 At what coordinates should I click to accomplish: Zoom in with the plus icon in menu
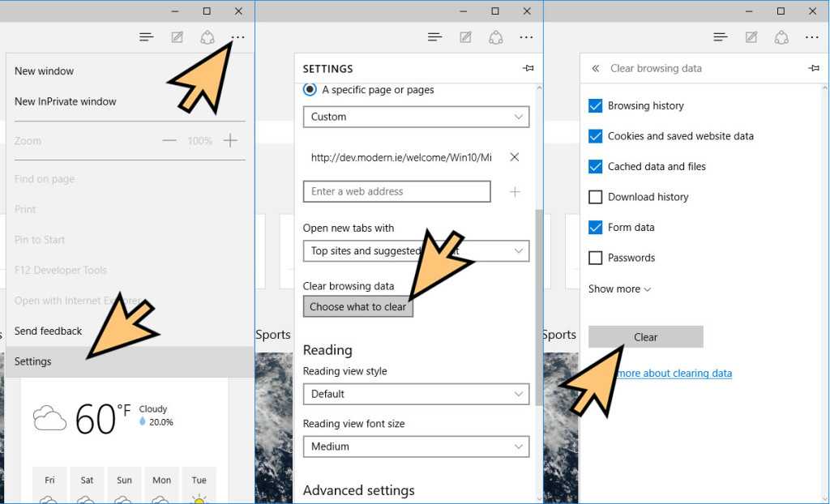coord(230,141)
